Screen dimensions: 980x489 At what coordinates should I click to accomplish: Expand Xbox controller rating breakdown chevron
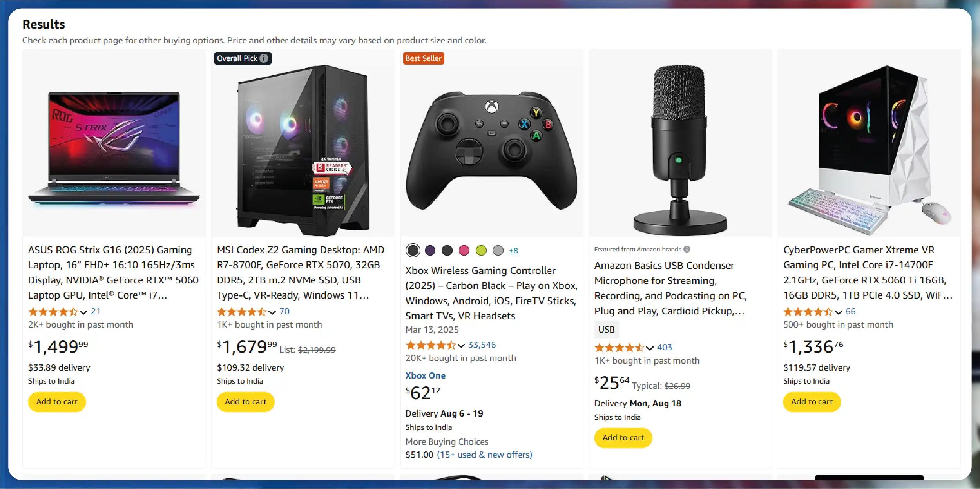point(461,346)
